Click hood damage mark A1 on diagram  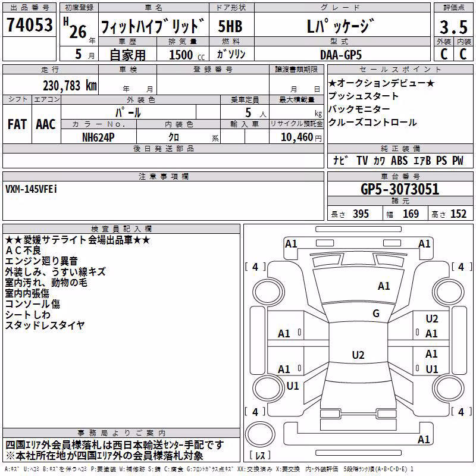pos(384,286)
